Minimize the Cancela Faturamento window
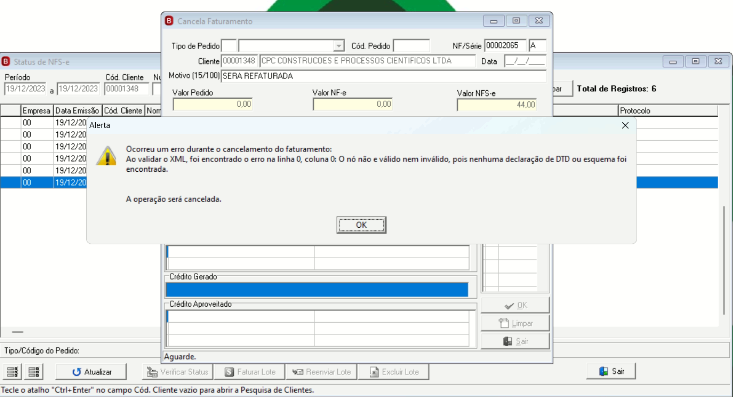733x397 pixels. click(494, 21)
